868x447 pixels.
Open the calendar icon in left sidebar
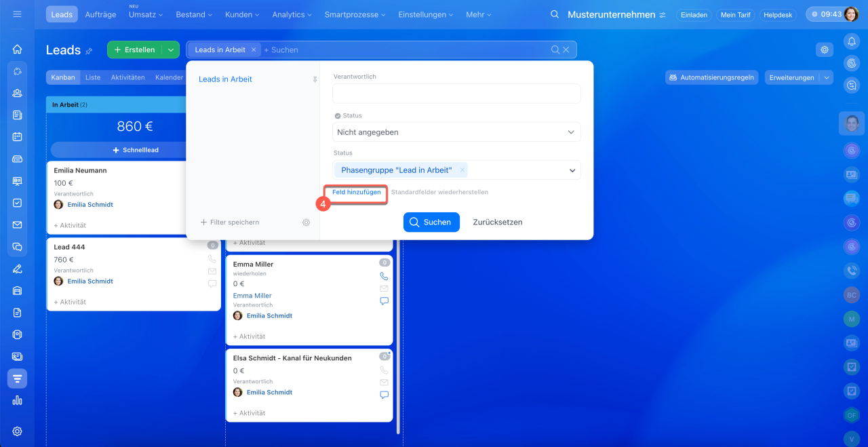tap(17, 136)
